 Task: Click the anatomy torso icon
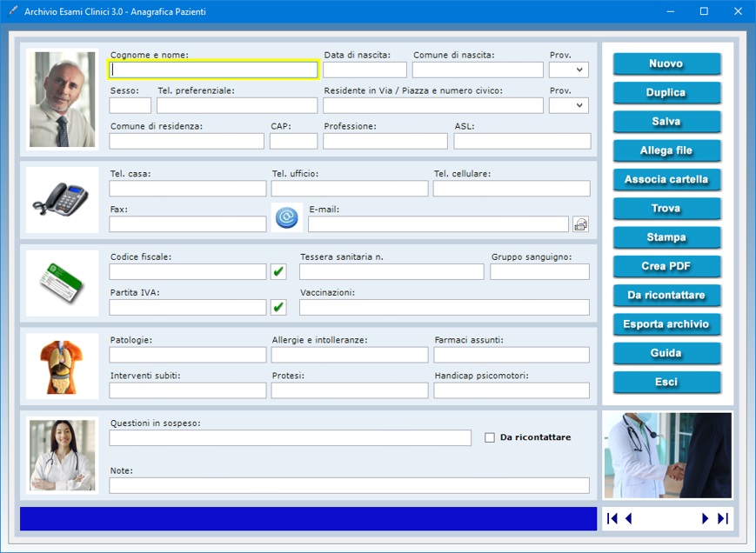[62, 367]
